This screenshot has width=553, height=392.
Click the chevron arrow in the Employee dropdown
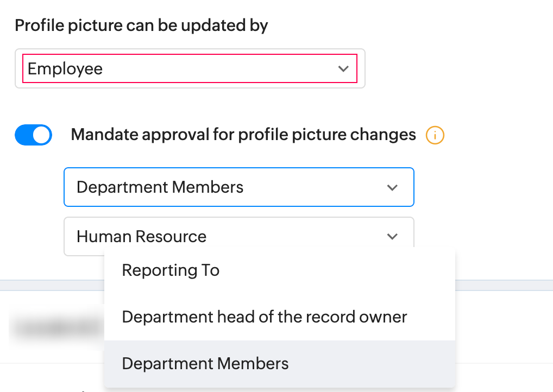point(343,69)
